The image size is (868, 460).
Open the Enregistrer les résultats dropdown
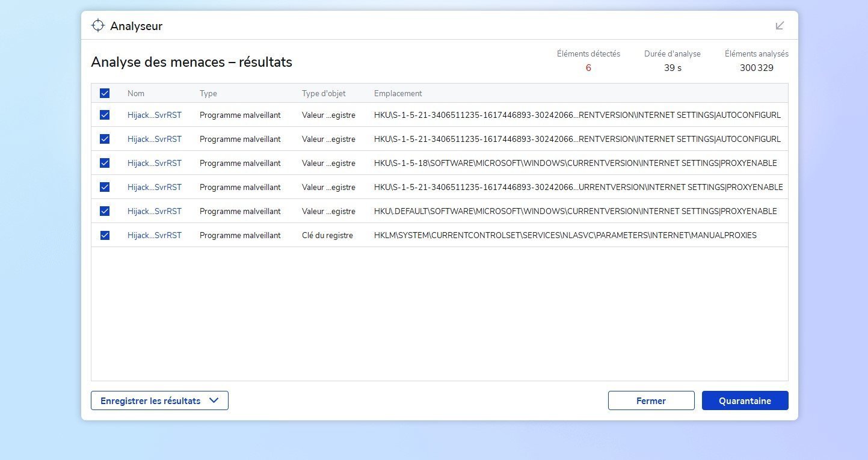[x=159, y=400]
